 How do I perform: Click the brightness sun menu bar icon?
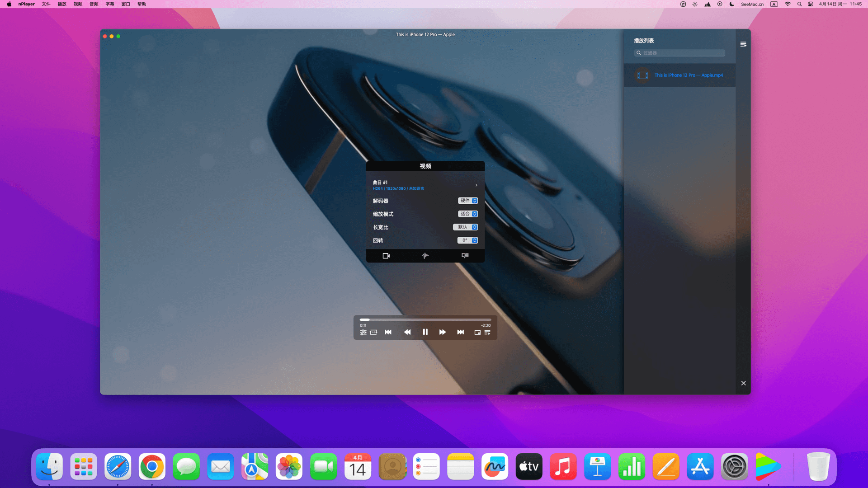tap(695, 4)
